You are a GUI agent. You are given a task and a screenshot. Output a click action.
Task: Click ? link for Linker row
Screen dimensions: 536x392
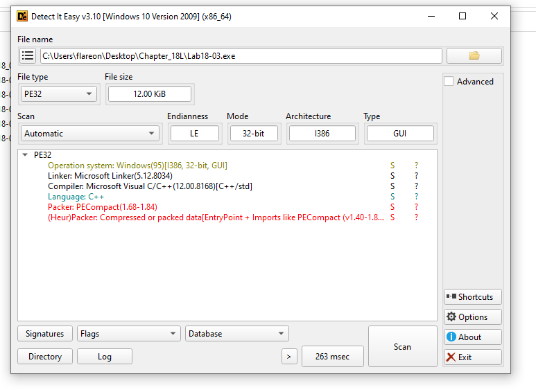click(416, 176)
